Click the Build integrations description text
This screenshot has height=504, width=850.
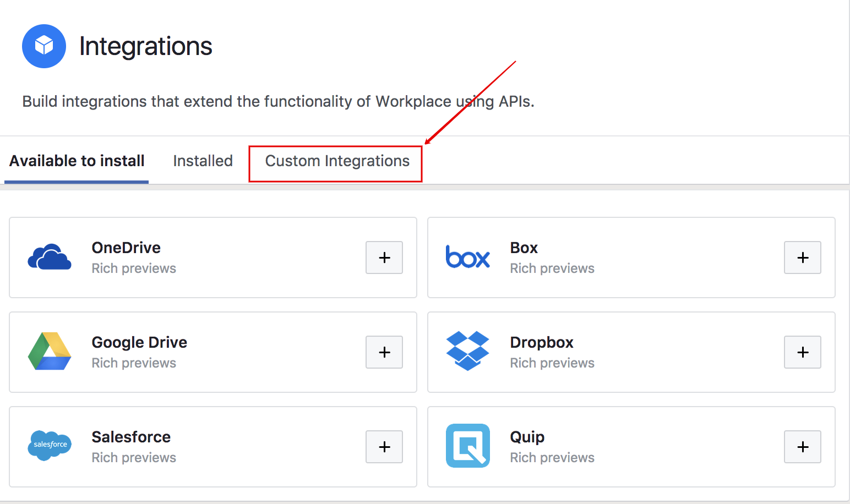(x=278, y=102)
